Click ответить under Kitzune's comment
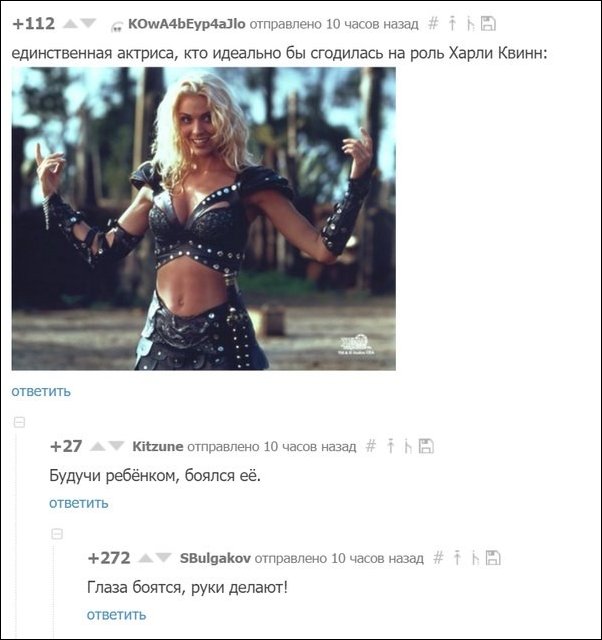The image size is (602, 640). tap(79, 503)
